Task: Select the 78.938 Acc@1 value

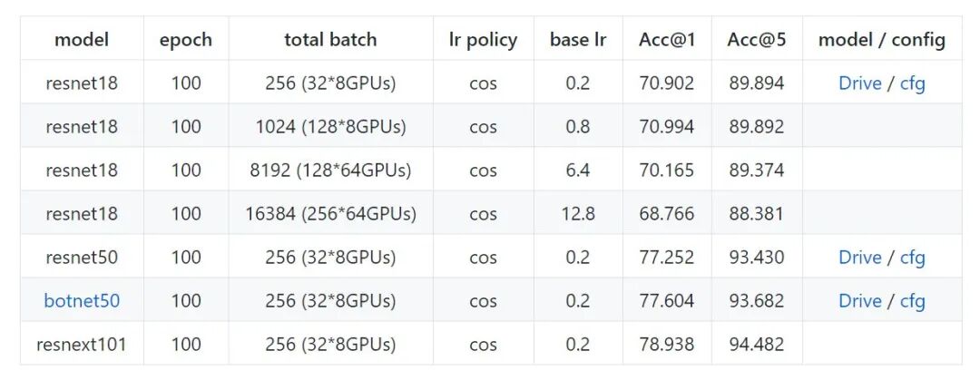Action: tap(666, 345)
